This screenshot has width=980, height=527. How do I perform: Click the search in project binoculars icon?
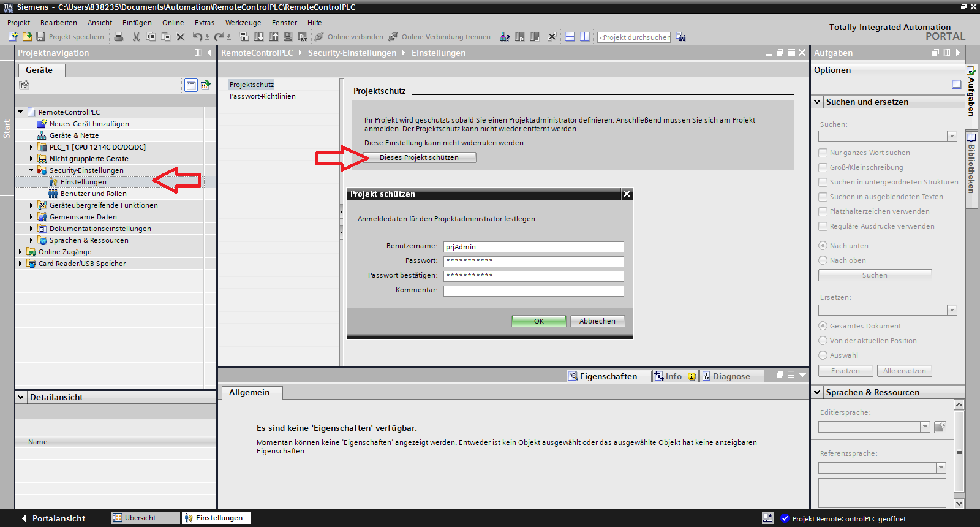pyautogui.click(x=681, y=37)
